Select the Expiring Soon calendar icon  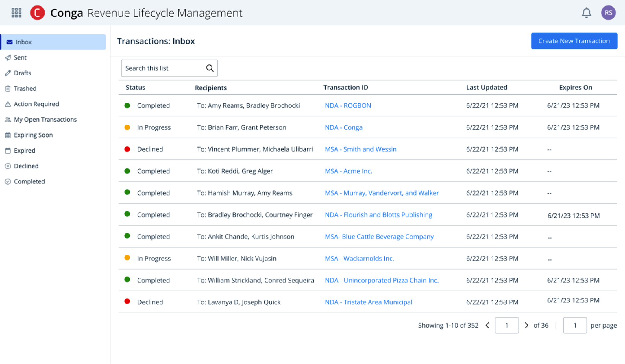pos(8,135)
